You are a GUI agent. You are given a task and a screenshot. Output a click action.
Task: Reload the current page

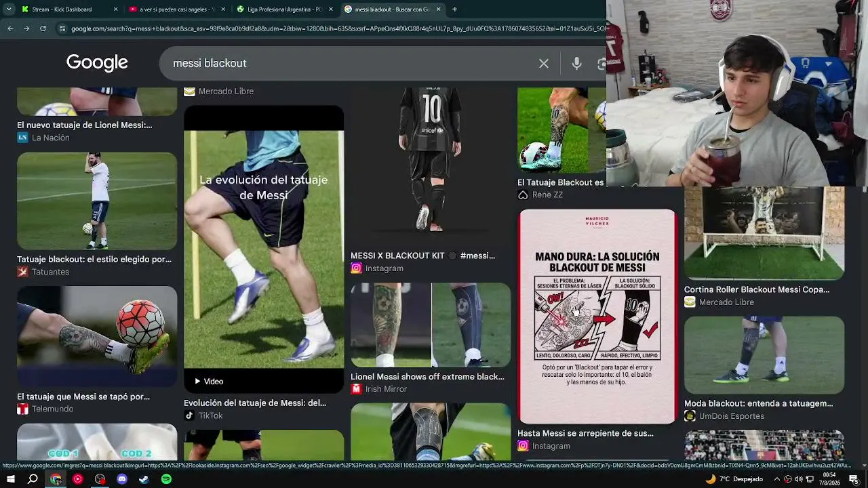[x=43, y=28]
